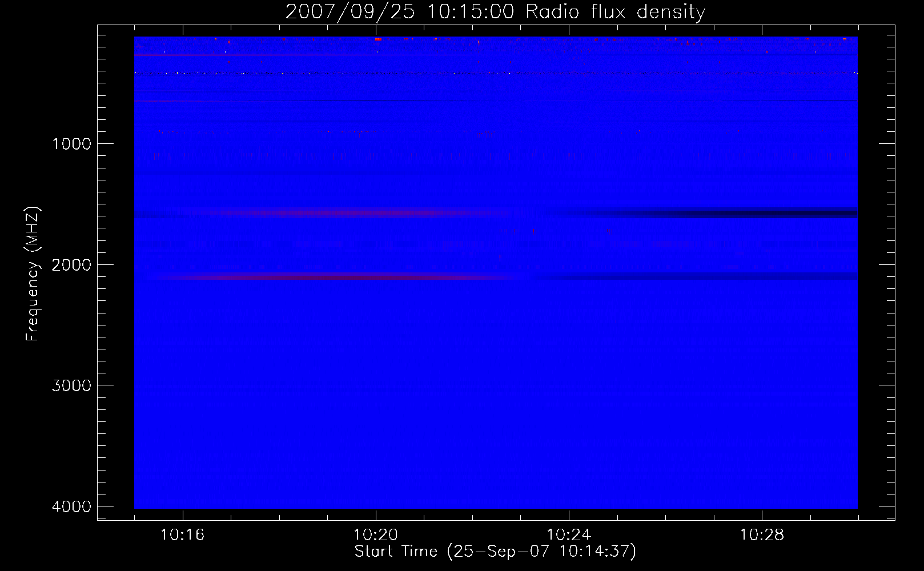Click the 1000 frequency tick label

point(71,144)
